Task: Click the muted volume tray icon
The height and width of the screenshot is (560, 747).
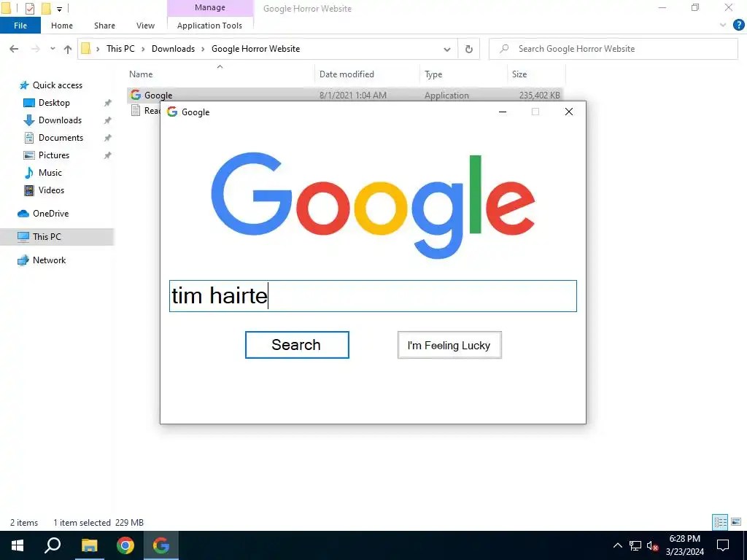Action: pyautogui.click(x=653, y=545)
